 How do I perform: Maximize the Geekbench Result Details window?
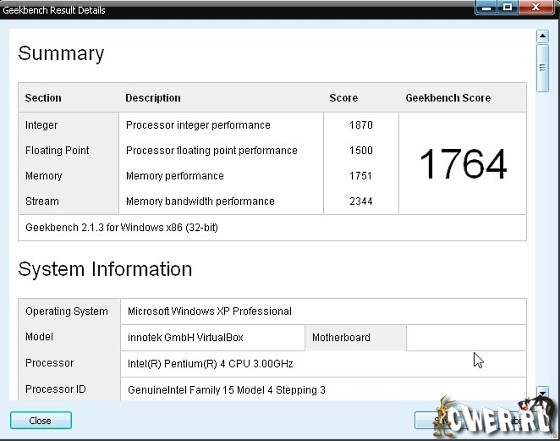coord(508,7)
